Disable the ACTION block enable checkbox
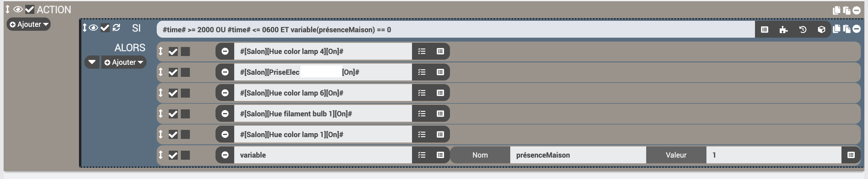 [x=30, y=9]
